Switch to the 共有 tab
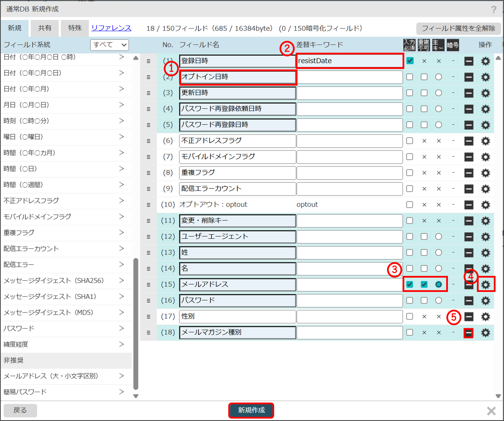This screenshot has height=421, width=504. 45,28
